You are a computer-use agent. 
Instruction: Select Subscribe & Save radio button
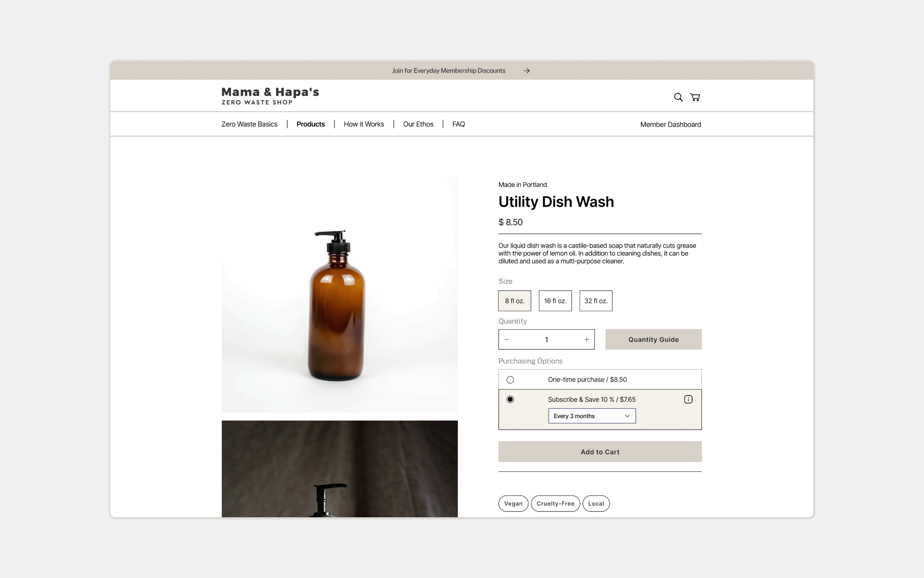pos(510,400)
